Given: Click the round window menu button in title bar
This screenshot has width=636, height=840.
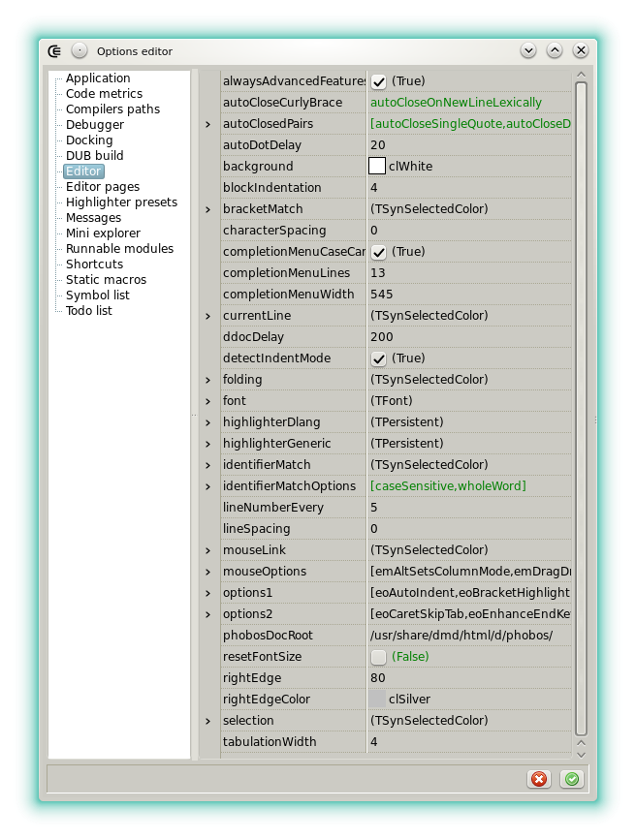Looking at the screenshot, I should pos(79,50).
